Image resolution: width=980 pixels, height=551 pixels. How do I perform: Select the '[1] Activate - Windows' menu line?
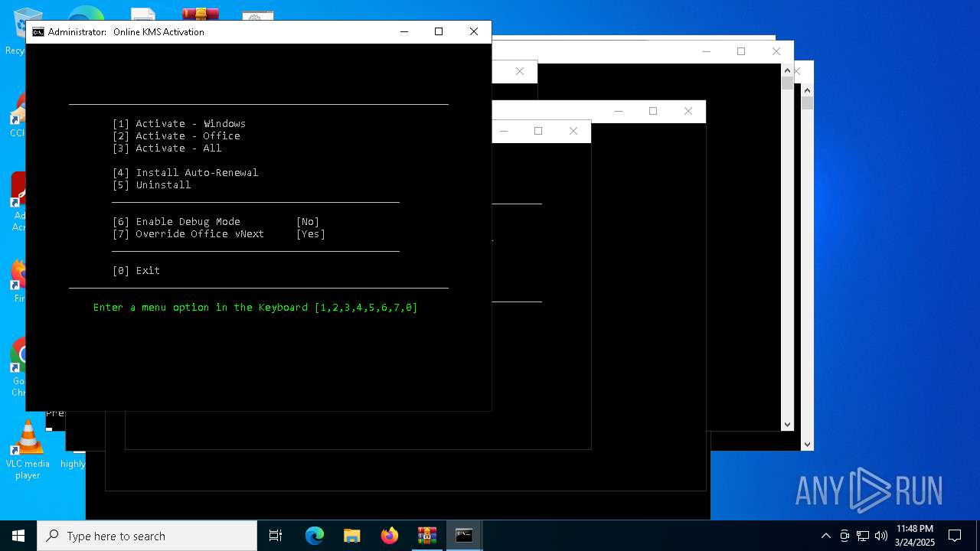point(179,124)
